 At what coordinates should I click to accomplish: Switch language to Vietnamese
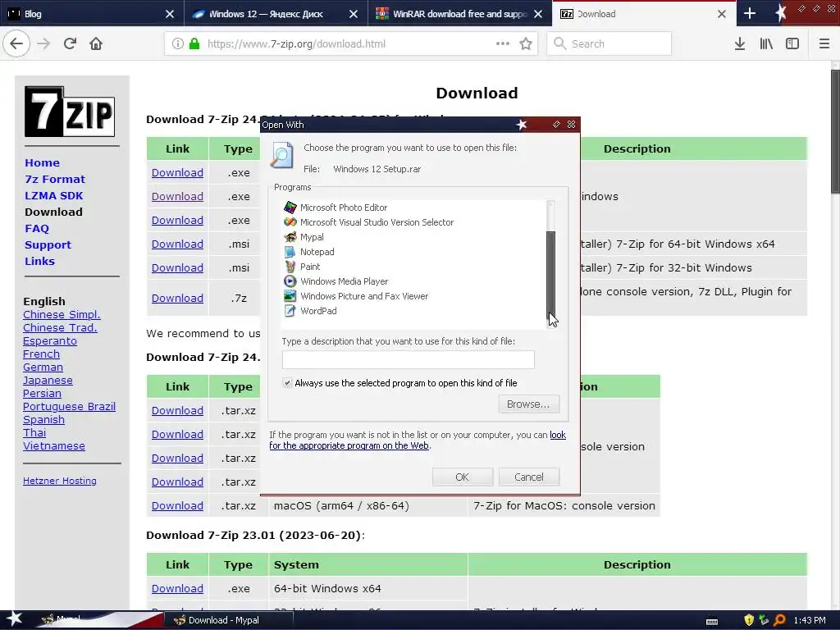coord(53,445)
